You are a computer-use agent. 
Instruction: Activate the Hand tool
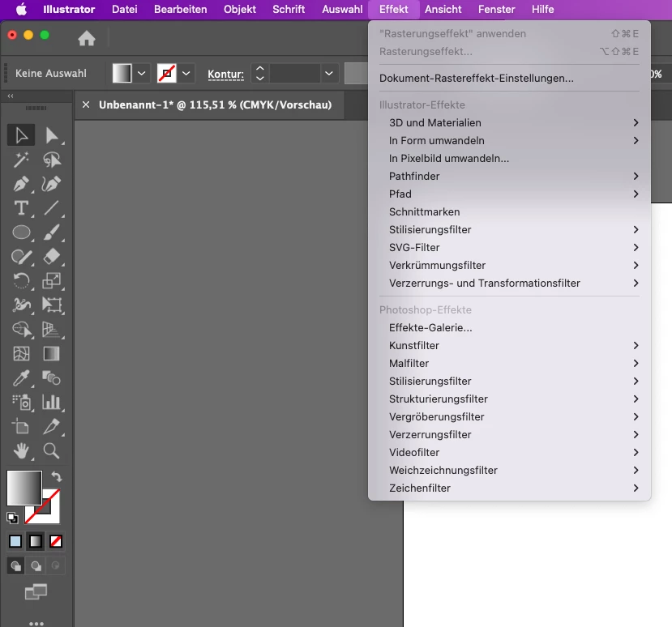tap(21, 451)
